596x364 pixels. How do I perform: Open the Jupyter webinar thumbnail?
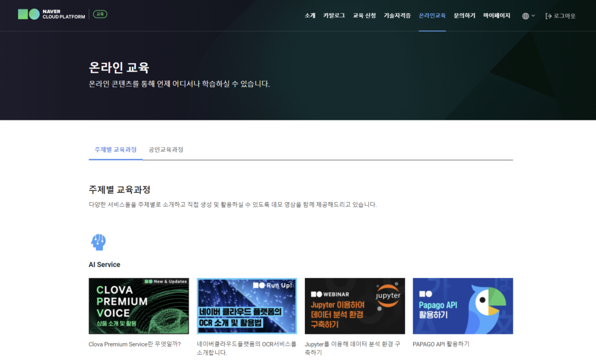coord(354,306)
